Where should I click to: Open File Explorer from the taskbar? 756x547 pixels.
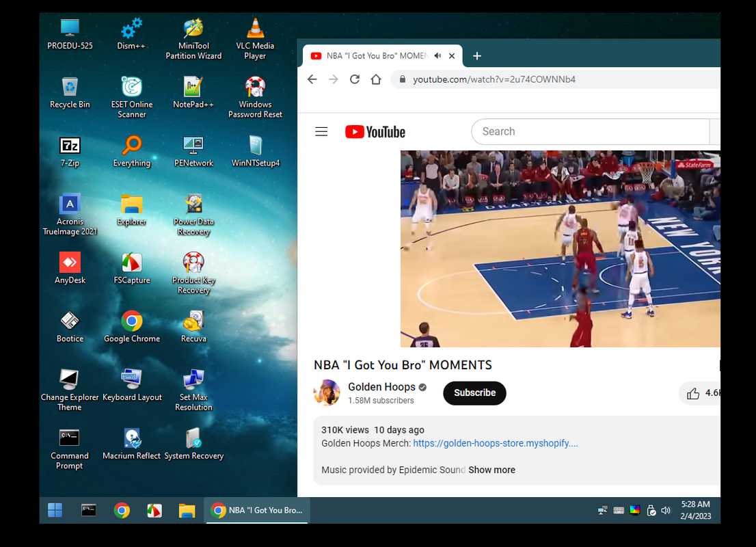pos(187,510)
